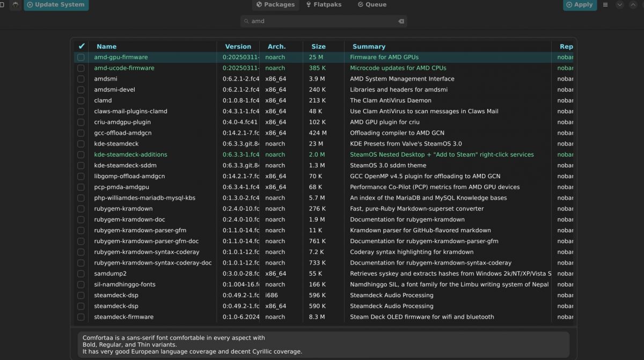Select the amdsmi-devel checkbox
Viewport: 644px width, 360px height.
(x=81, y=90)
